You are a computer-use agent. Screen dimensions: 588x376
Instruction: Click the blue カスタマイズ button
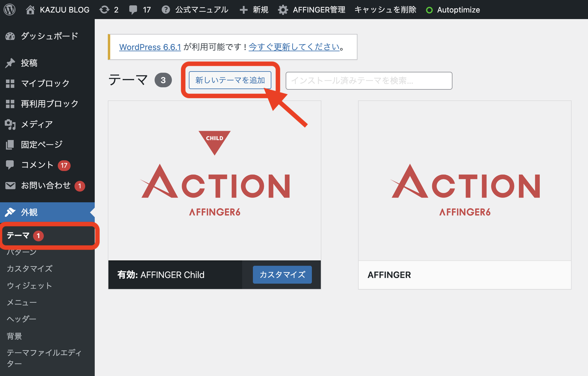pos(282,275)
